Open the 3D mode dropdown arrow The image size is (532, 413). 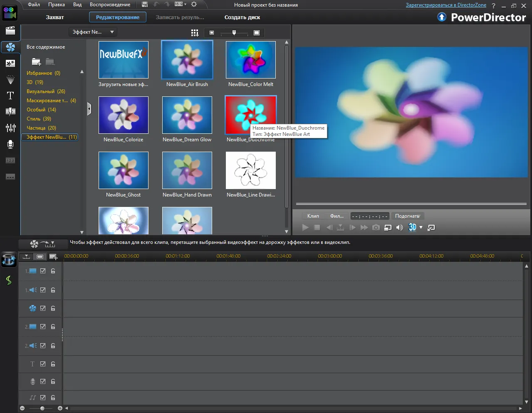coord(421,227)
